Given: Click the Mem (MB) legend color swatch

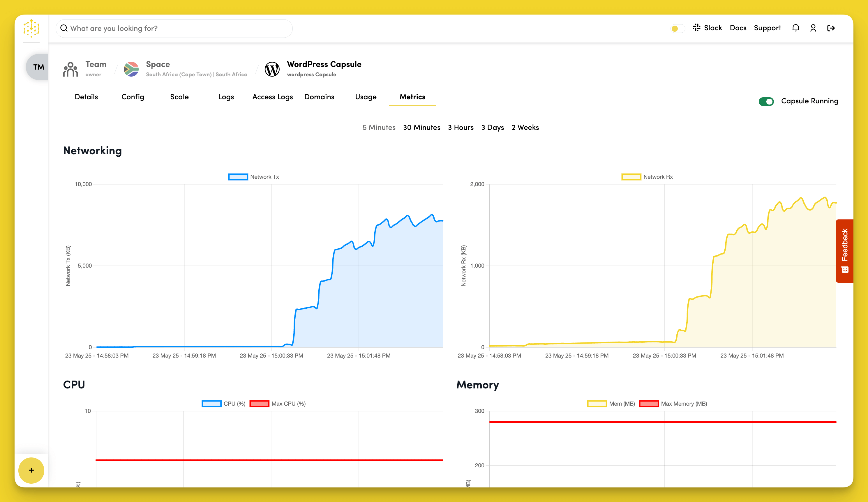Looking at the screenshot, I should pos(597,403).
